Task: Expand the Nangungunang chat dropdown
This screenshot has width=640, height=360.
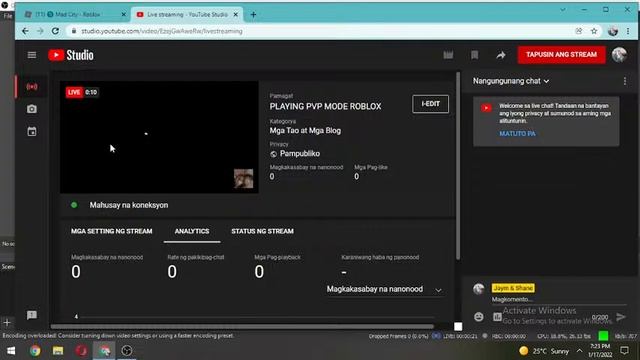Action: (511, 81)
